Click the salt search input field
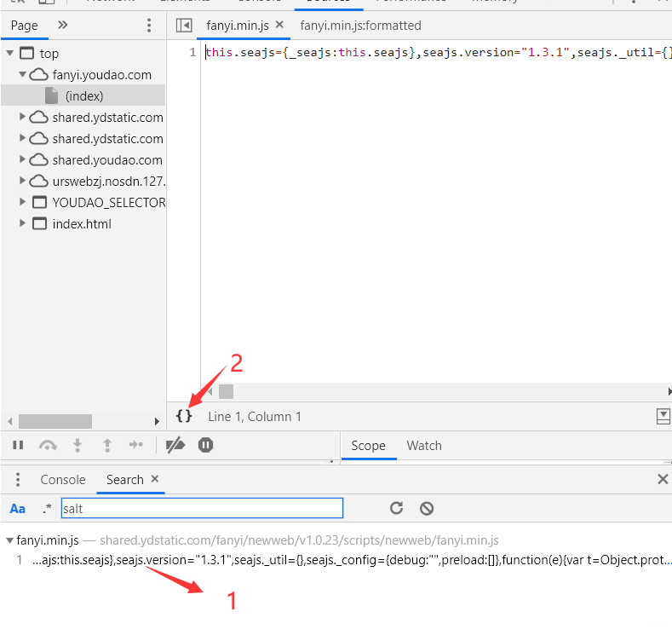The height and width of the screenshot is (635, 672). [x=202, y=508]
